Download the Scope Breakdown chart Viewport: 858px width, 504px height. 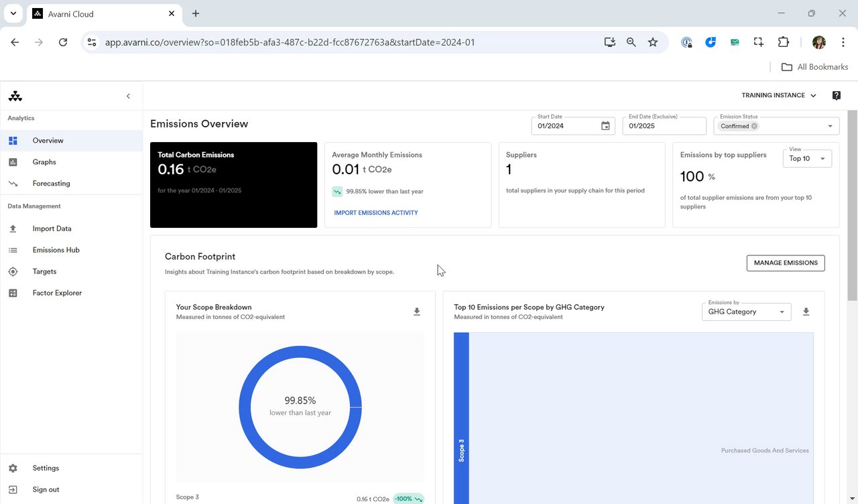click(x=417, y=312)
